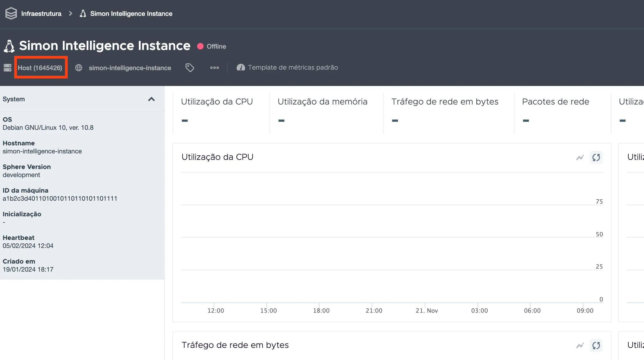
Task: Open the Infraestrutura stacked-layers icon
Action: click(11, 13)
